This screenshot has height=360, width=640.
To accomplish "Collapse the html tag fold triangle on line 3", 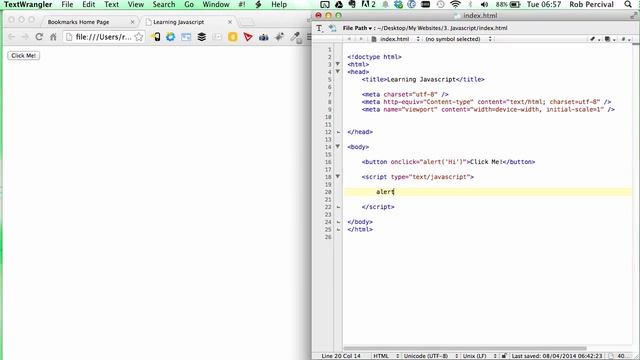I will pyautogui.click(x=338, y=64).
